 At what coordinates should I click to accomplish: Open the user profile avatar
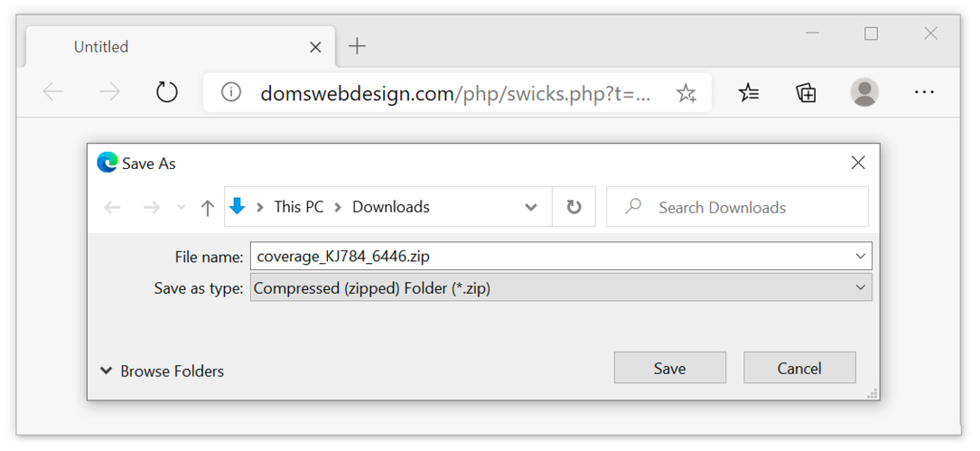864,92
